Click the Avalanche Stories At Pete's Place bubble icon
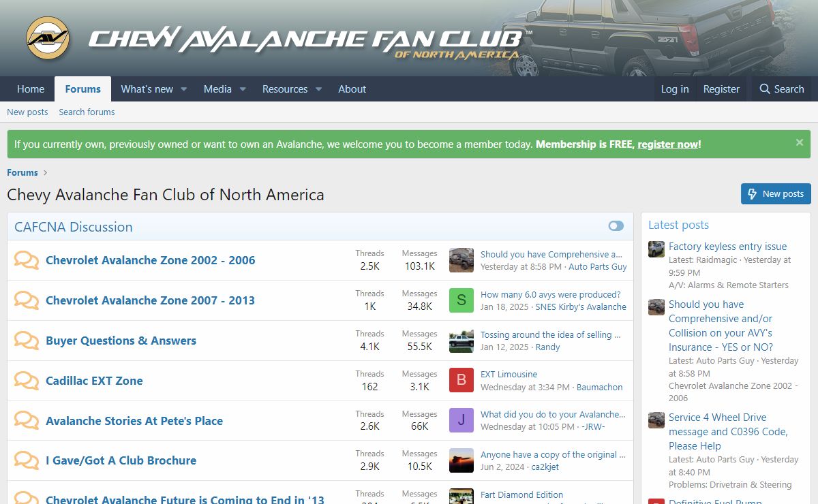This screenshot has height=504, width=818. point(27,421)
